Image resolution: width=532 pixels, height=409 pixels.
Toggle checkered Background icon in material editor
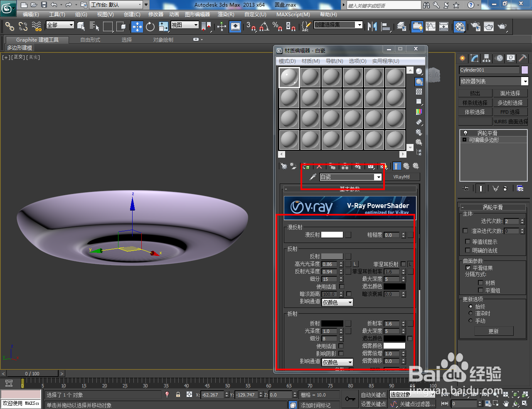(419, 92)
